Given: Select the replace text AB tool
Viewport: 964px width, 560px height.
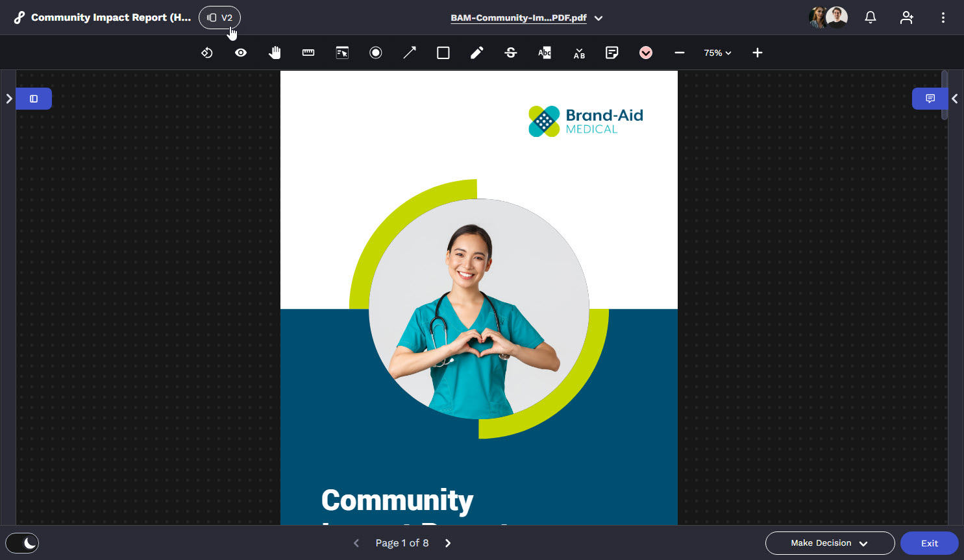Looking at the screenshot, I should click(579, 53).
